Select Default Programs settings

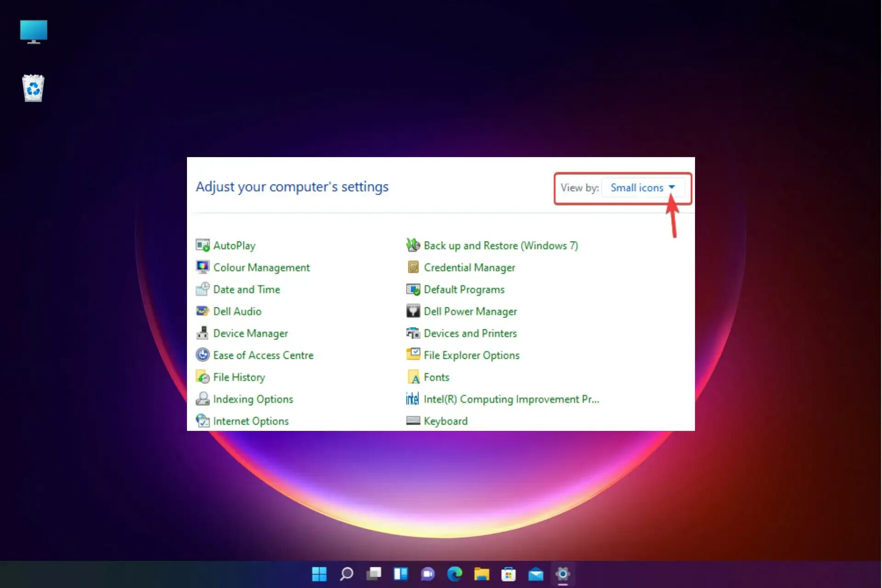(x=464, y=289)
